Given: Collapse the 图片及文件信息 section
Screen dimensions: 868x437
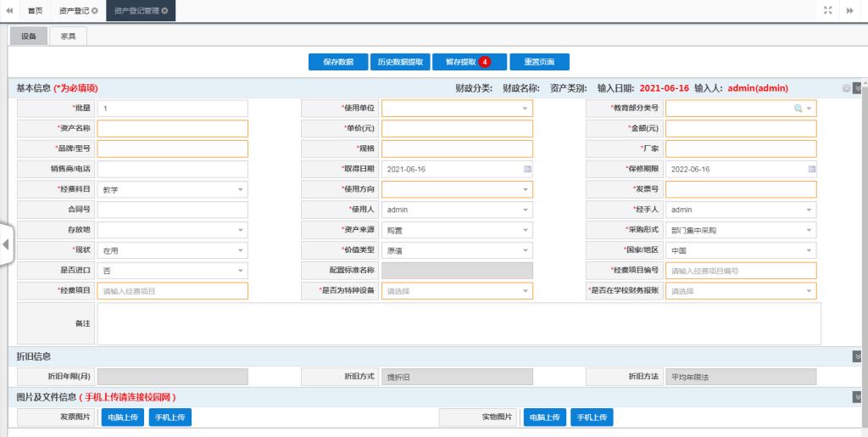Looking at the screenshot, I should pyautogui.click(x=857, y=397).
